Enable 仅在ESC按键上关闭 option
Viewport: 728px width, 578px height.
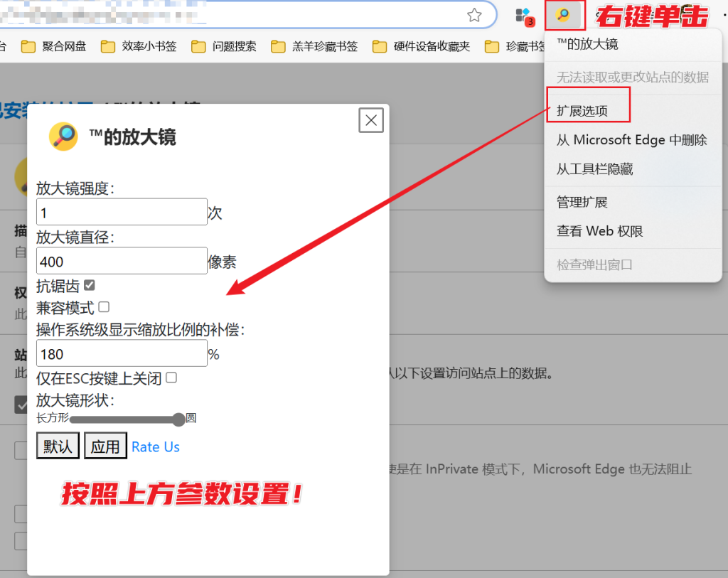click(x=168, y=378)
